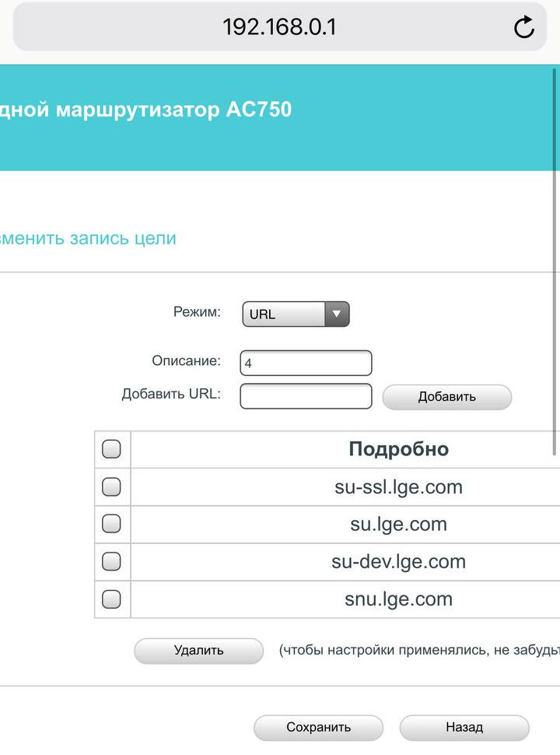Reload the page with the refresh icon

click(x=524, y=27)
